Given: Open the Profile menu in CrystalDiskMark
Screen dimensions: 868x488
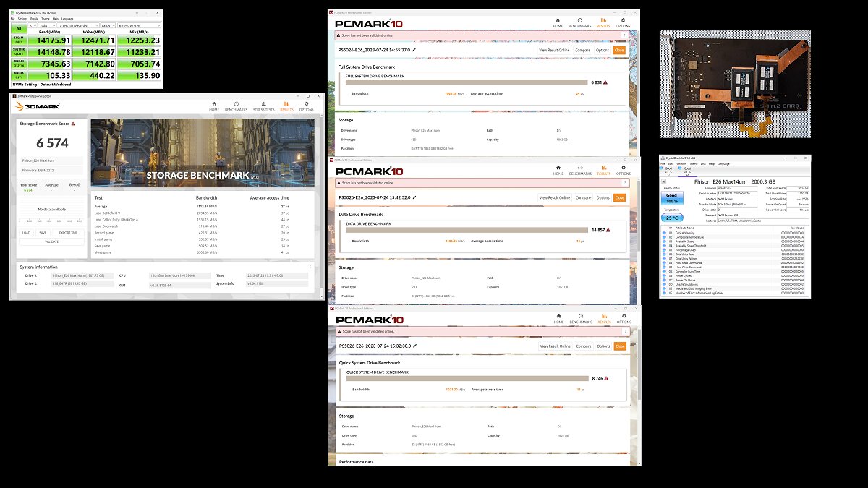Looking at the screenshot, I should pos(34,19).
